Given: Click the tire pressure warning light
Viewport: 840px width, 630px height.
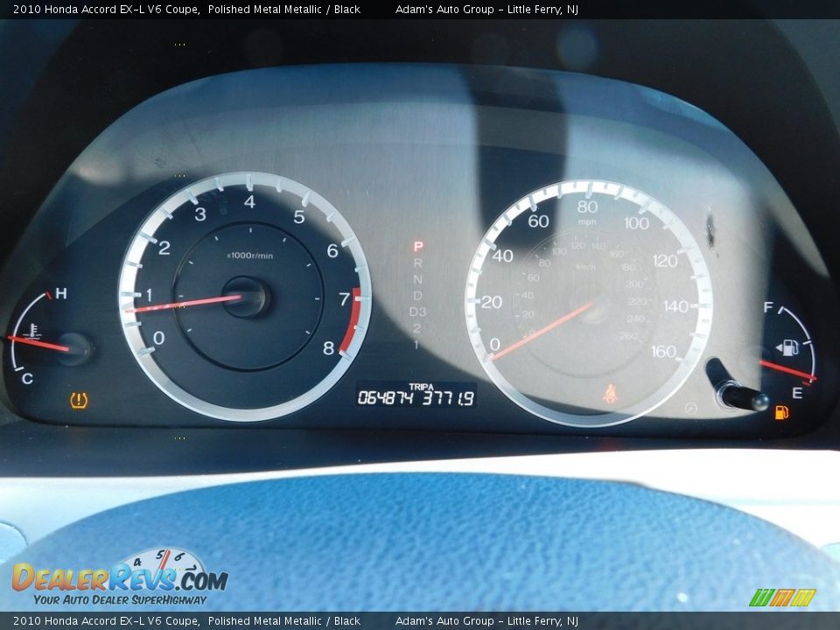Looking at the screenshot, I should pos(79,401).
